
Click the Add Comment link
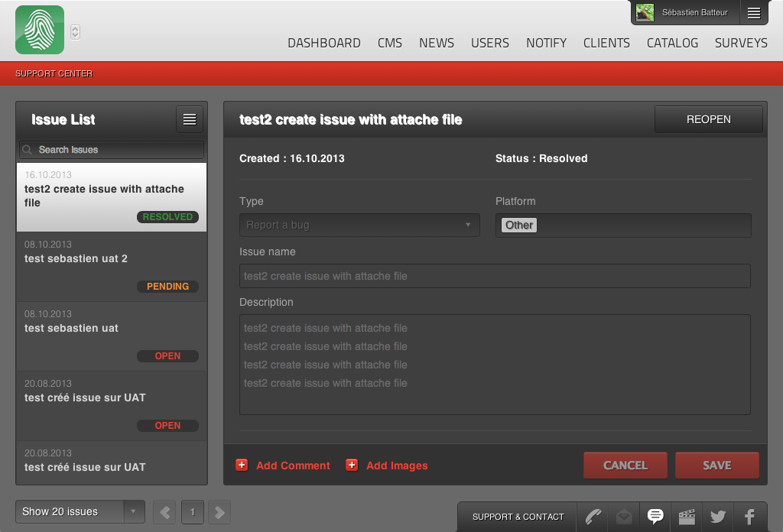(293, 465)
